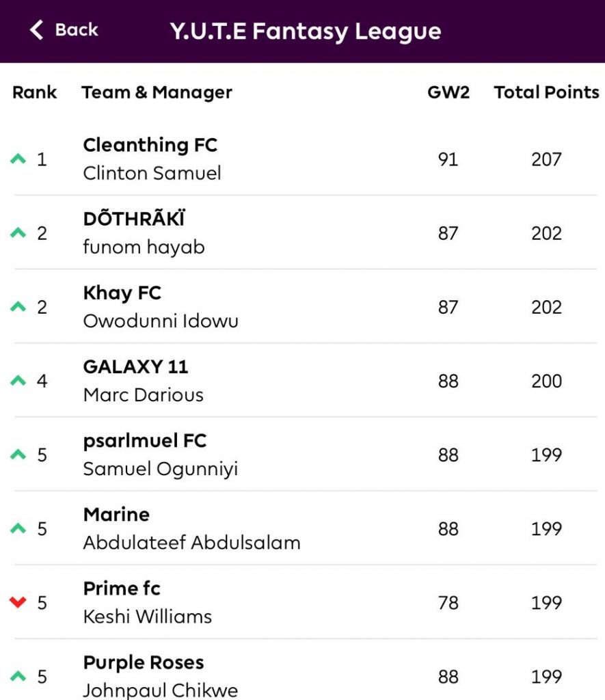Viewport: 605px width, 700px height.
Task: Click green up arrow beside GALAXY 11
Action: point(18,380)
